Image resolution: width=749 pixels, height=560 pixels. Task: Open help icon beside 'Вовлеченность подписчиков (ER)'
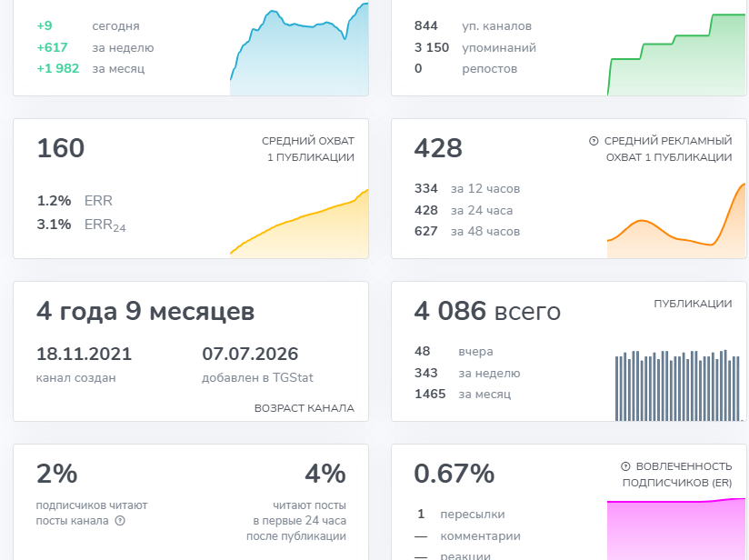coord(625,466)
